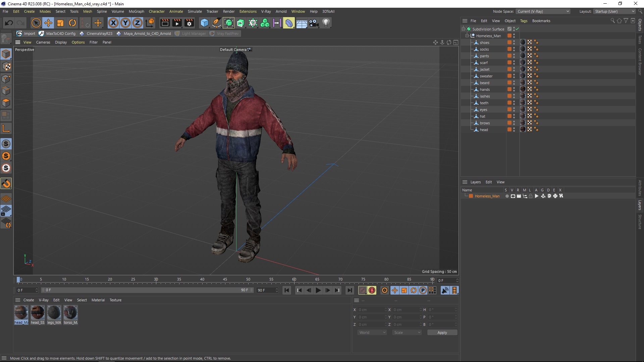Image resolution: width=644 pixels, height=362 pixels.
Task: Open the Node Space dropdown
Action: (543, 11)
